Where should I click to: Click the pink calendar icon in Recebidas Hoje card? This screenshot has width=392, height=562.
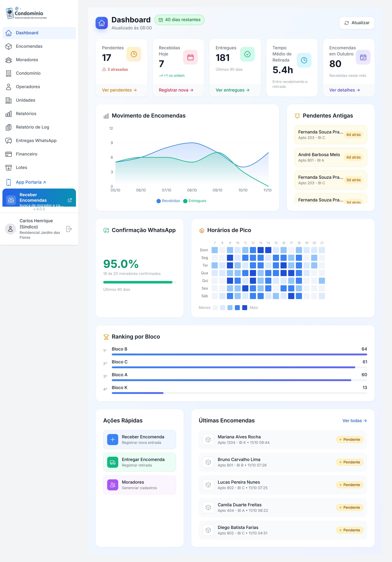click(x=190, y=57)
